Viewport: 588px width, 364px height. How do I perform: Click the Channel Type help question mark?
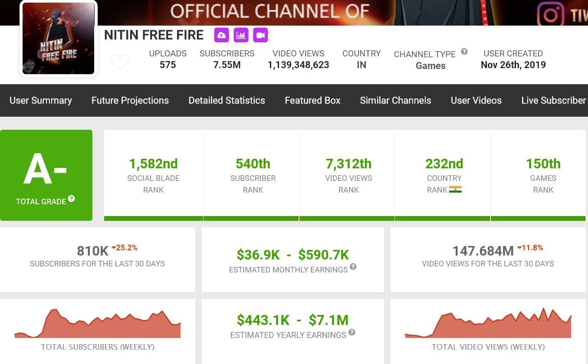point(464,52)
